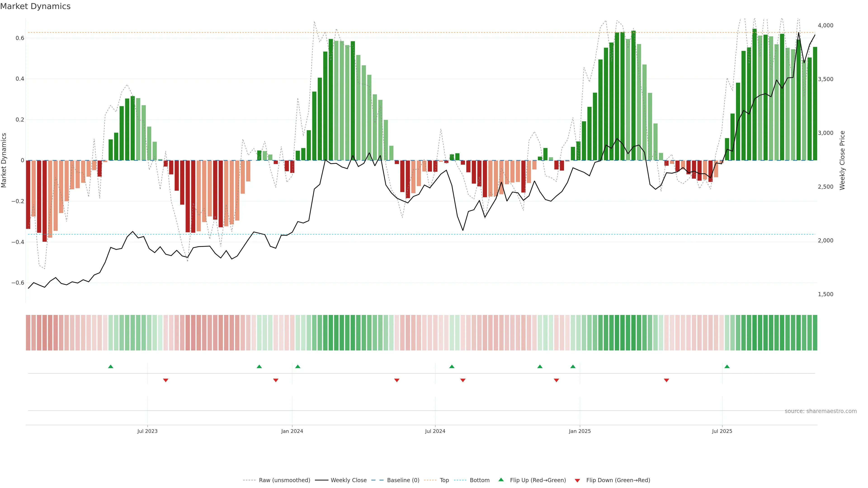Click the Jan 2024 x-axis label

[292, 431]
